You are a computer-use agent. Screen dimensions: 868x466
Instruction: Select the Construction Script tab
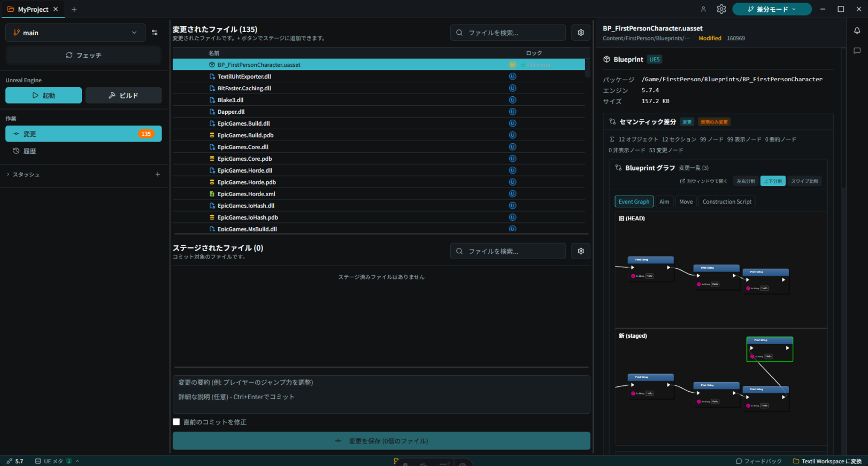[727, 201]
